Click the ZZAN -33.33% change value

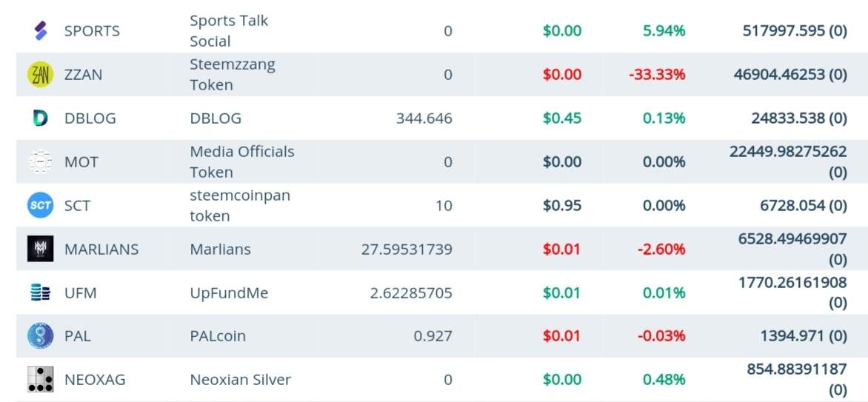coord(657,75)
